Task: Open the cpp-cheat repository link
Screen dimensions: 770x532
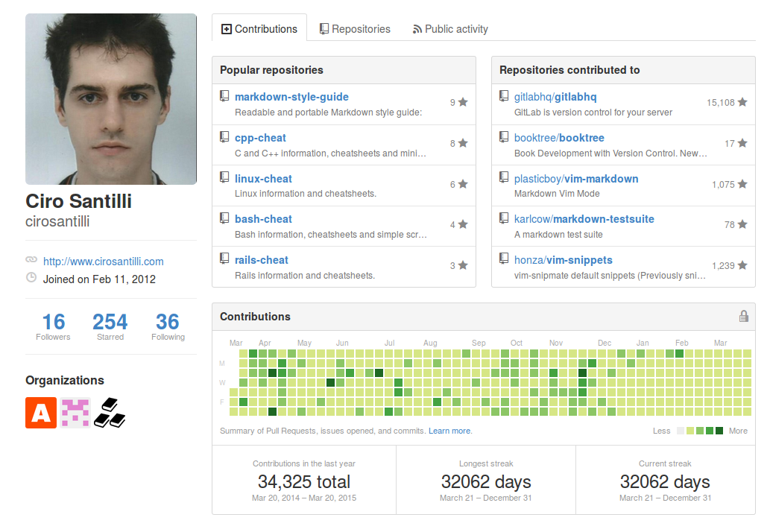Action: pos(260,138)
